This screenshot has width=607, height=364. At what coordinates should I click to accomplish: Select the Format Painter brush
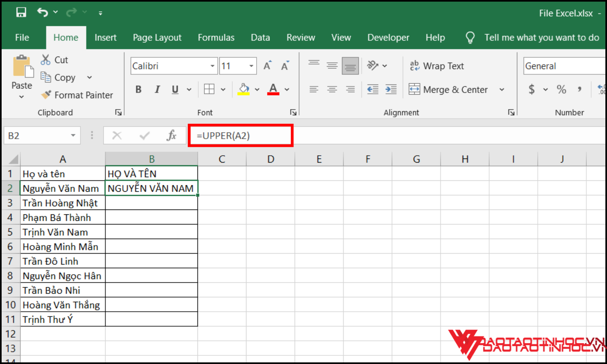point(47,95)
